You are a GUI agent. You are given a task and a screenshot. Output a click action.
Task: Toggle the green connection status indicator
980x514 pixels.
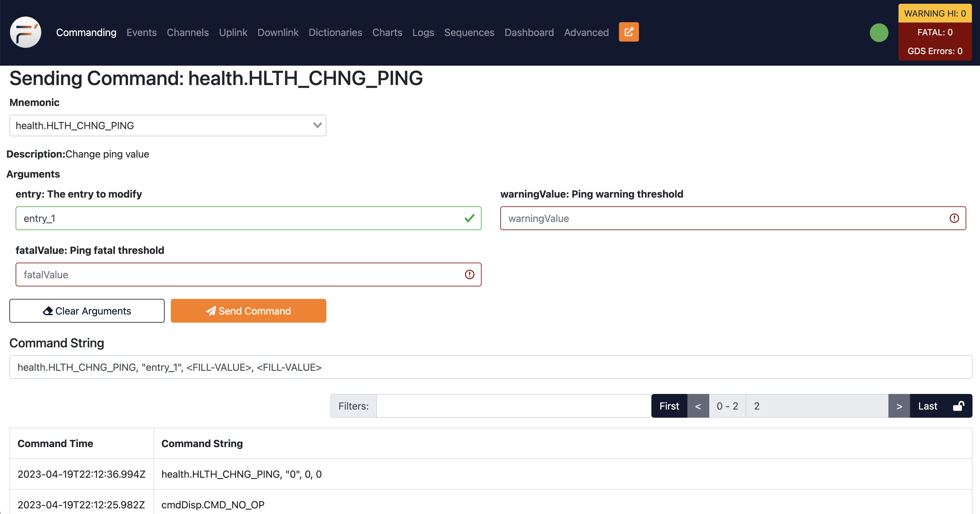click(x=879, y=33)
